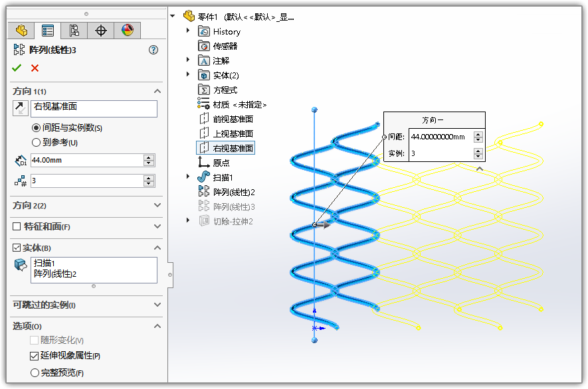Select the 扫描1 sweep feature in tree
This screenshot has width=588, height=389.
[x=223, y=177]
